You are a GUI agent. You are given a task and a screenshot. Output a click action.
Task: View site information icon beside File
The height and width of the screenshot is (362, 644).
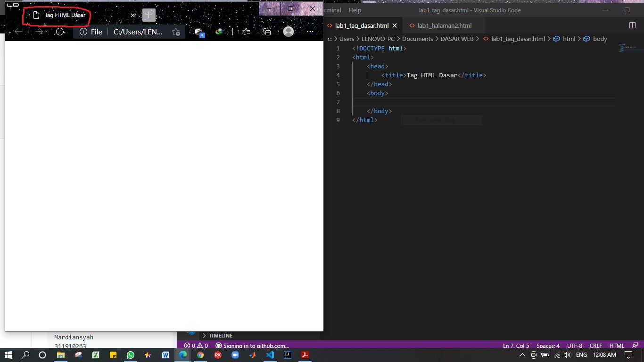pos(83,32)
